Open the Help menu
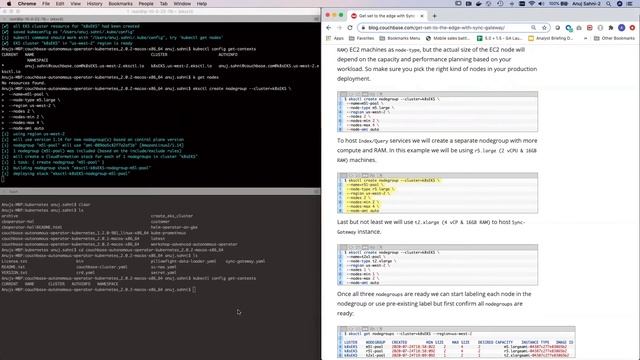 tap(202, 4)
